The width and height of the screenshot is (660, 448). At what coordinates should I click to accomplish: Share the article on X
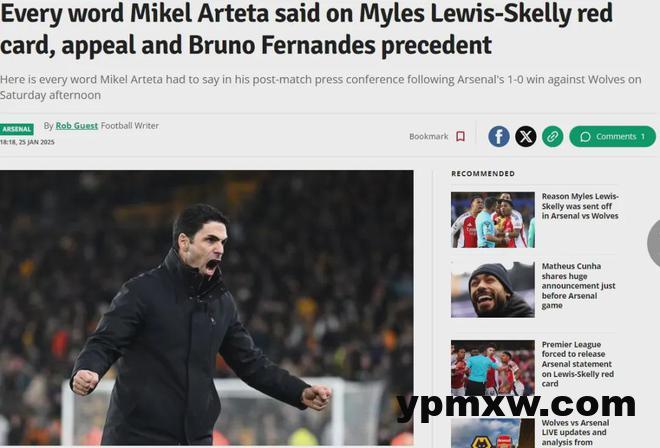526,136
